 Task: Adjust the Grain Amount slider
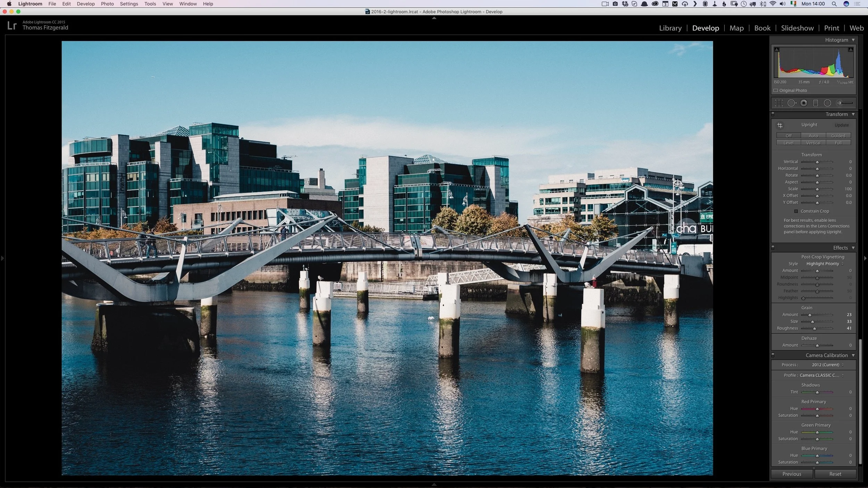[x=810, y=315]
